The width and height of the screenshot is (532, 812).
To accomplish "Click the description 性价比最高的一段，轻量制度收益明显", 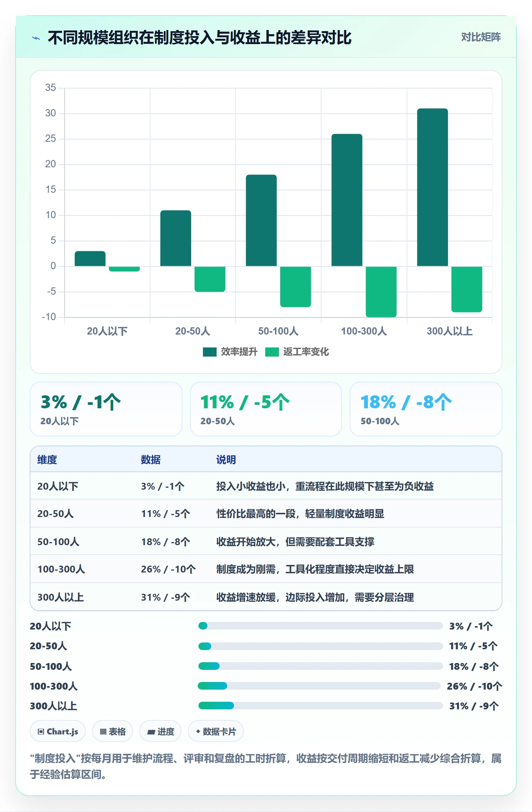I will (300, 514).
